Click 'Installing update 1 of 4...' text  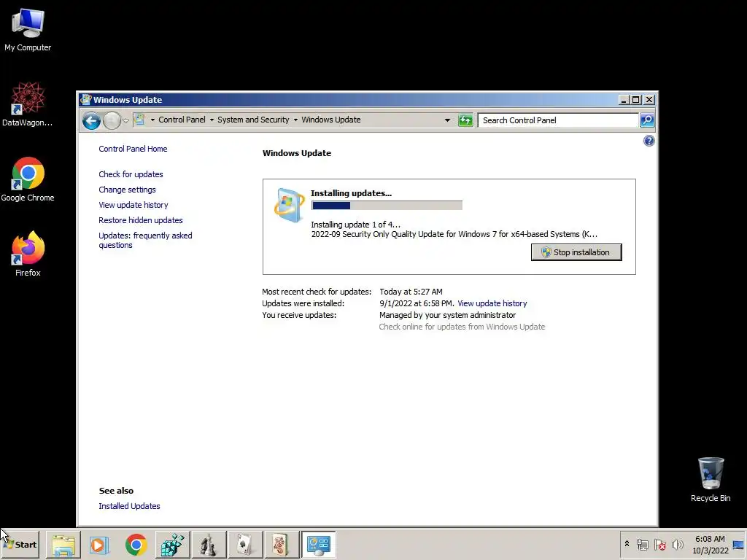(x=355, y=225)
